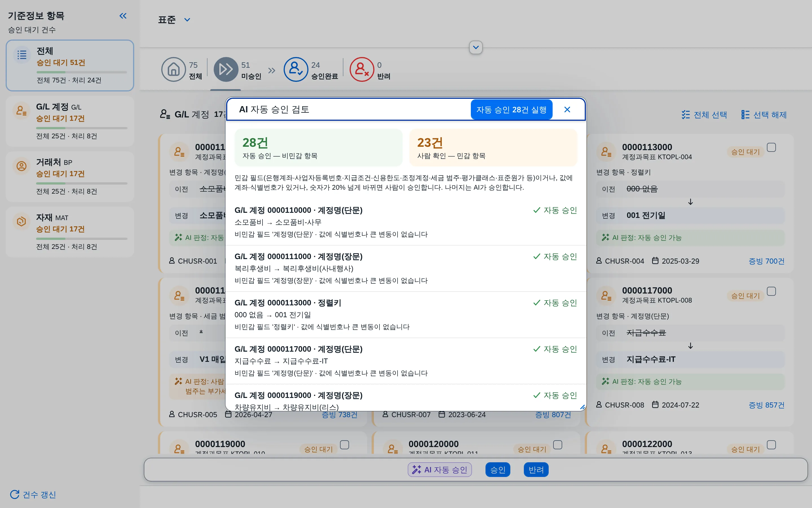Click the 승인 button in footer
This screenshot has height=508, width=812.
(498, 469)
